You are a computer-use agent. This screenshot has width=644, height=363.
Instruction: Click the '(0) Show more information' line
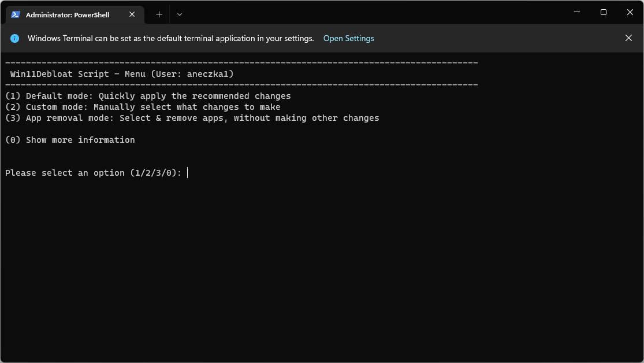pos(70,140)
